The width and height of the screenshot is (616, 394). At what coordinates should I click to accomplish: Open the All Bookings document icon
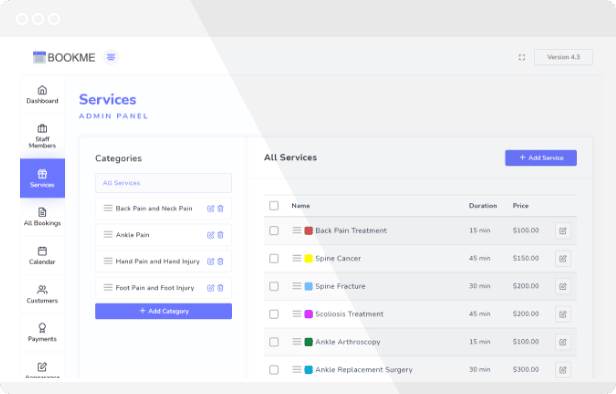coord(42,212)
